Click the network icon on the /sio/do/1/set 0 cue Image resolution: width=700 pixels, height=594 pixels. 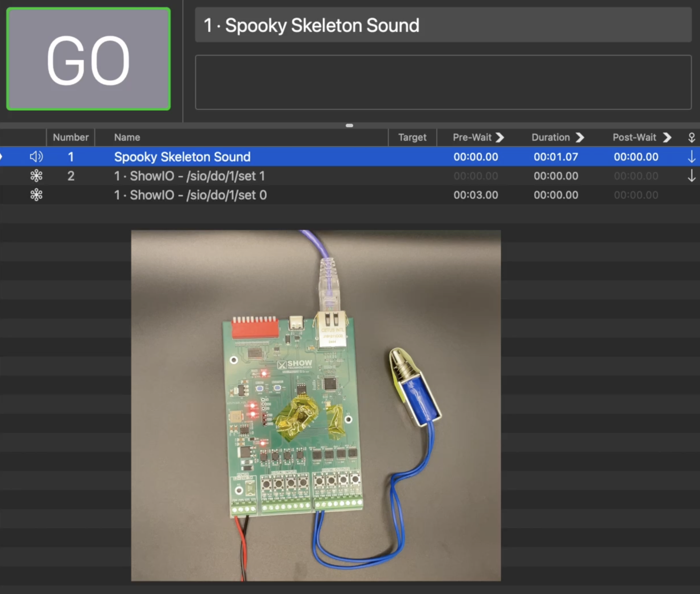pyautogui.click(x=36, y=194)
